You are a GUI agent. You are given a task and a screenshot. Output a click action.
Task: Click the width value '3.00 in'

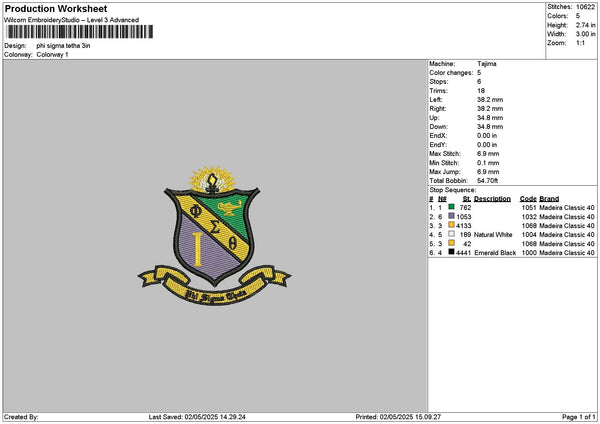pyautogui.click(x=585, y=34)
